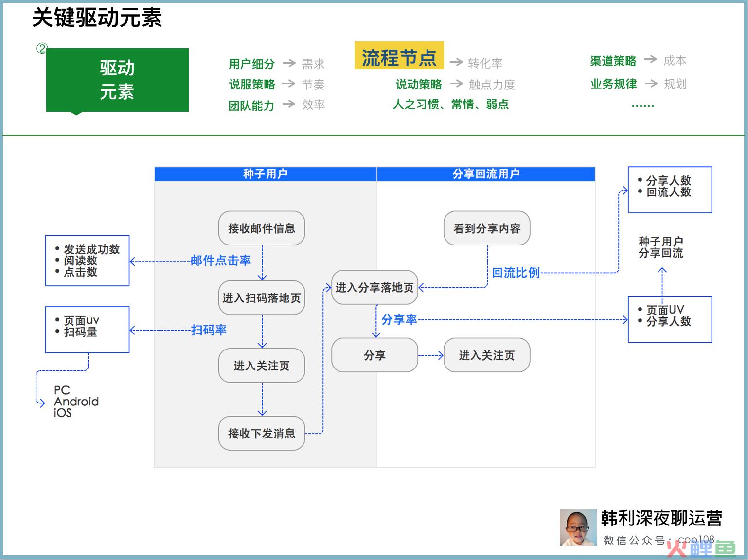Click the 分享 flow node
The height and width of the screenshot is (560, 748).
point(374,355)
